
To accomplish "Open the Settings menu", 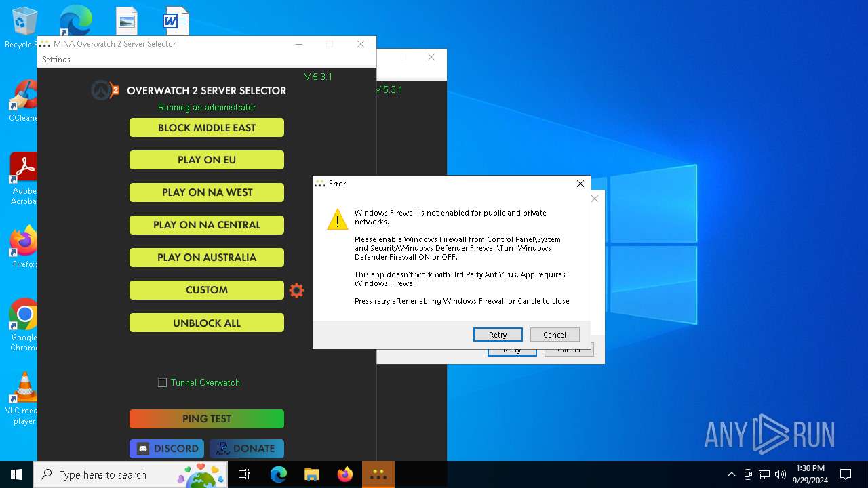I will (56, 60).
